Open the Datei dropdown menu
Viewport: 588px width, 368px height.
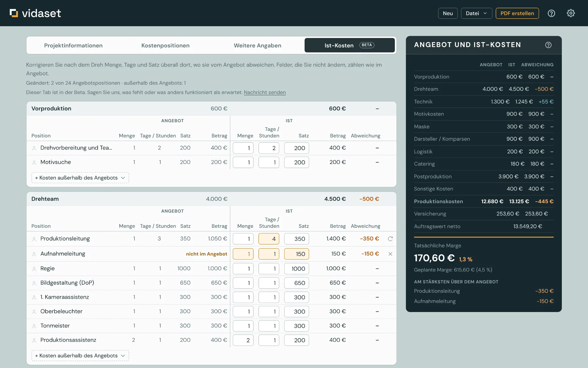476,13
